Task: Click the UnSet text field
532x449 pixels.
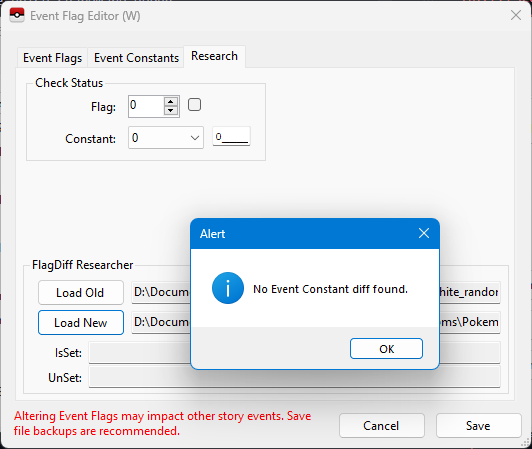Action: [x=294, y=377]
